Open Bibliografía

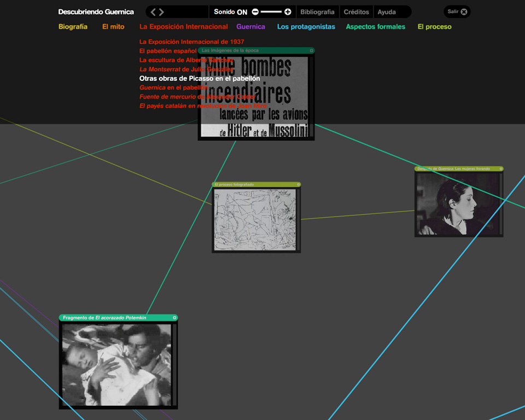(x=317, y=12)
